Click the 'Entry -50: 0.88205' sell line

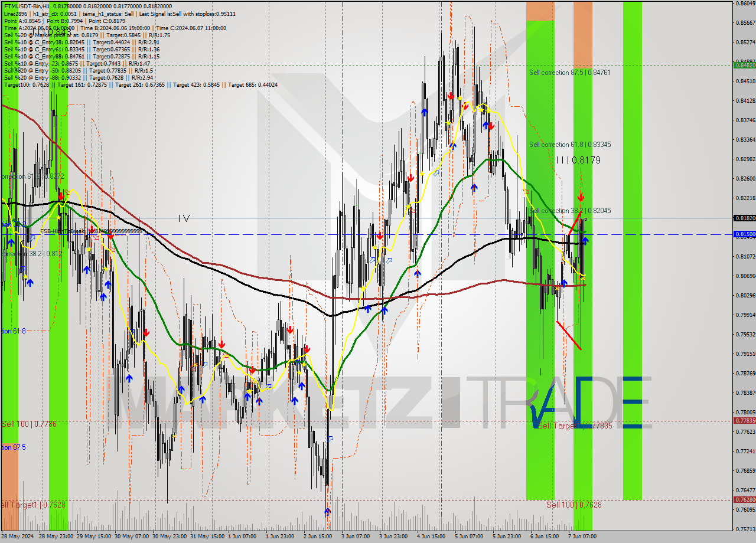click(x=79, y=70)
